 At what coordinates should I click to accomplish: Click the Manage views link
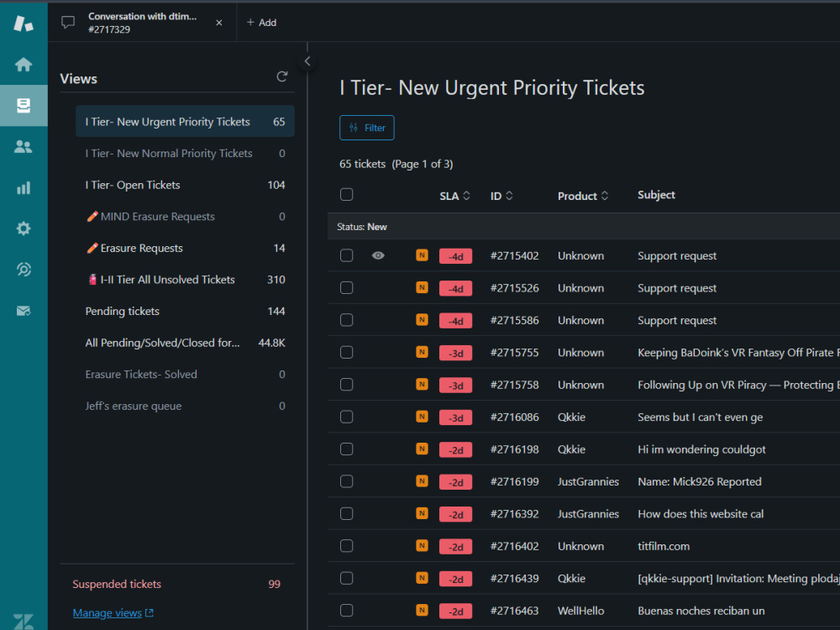[x=108, y=613]
